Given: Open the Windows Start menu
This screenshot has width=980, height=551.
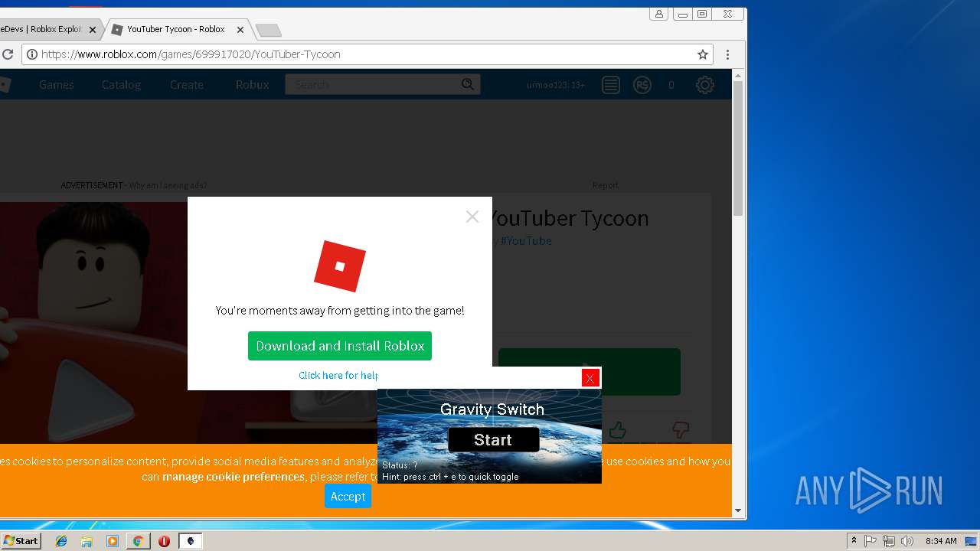Looking at the screenshot, I should [x=21, y=540].
